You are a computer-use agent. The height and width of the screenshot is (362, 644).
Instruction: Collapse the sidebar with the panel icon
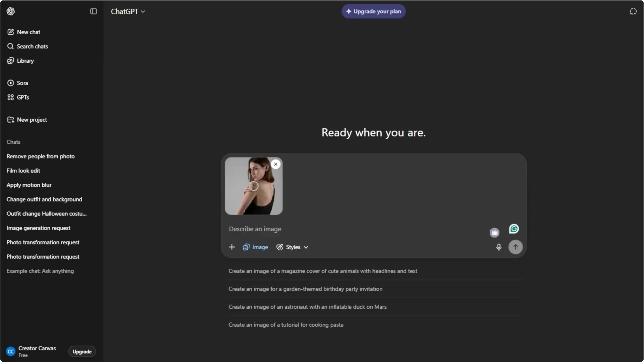(x=93, y=11)
